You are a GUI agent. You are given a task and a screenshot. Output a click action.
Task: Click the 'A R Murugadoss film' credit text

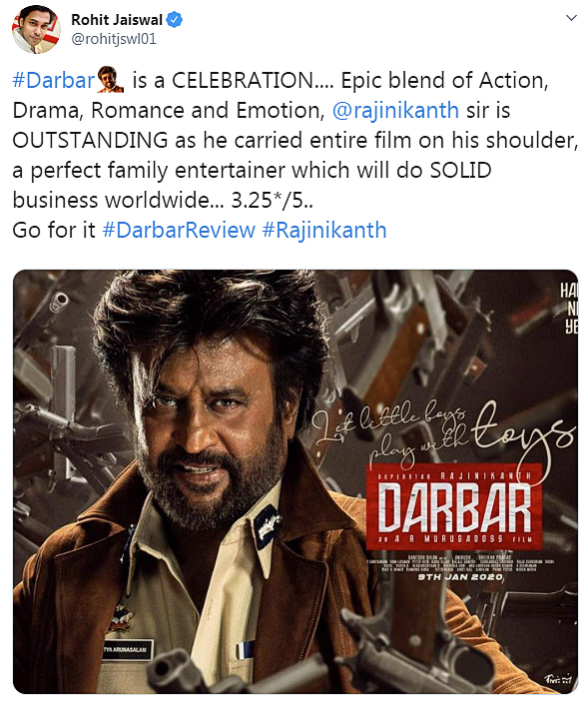[454, 539]
